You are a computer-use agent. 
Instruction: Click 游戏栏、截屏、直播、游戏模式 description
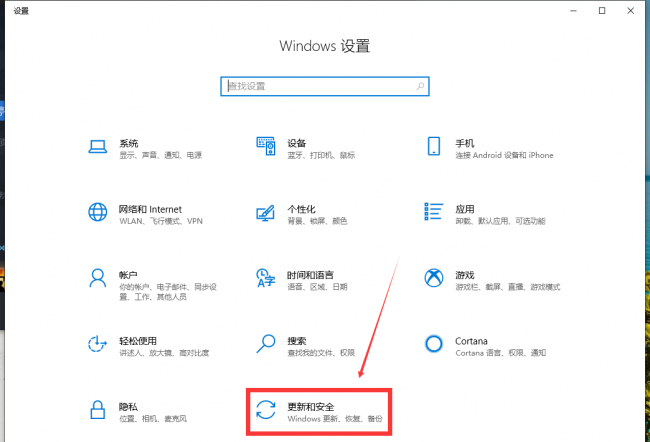pyautogui.click(x=508, y=287)
